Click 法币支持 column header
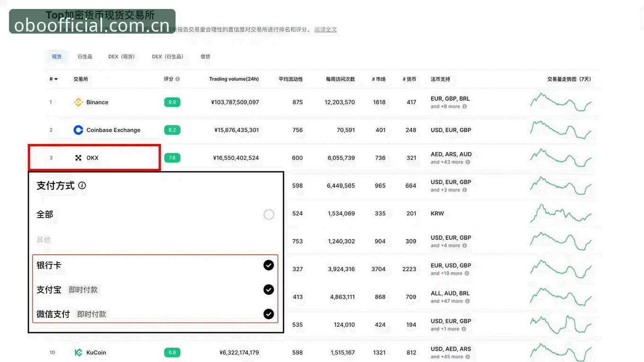 coord(441,79)
